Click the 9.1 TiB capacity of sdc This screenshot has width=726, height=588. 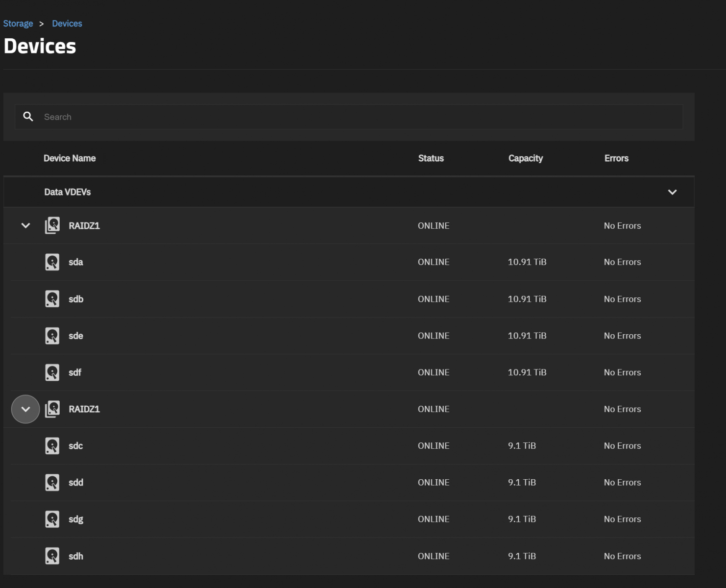[522, 446]
